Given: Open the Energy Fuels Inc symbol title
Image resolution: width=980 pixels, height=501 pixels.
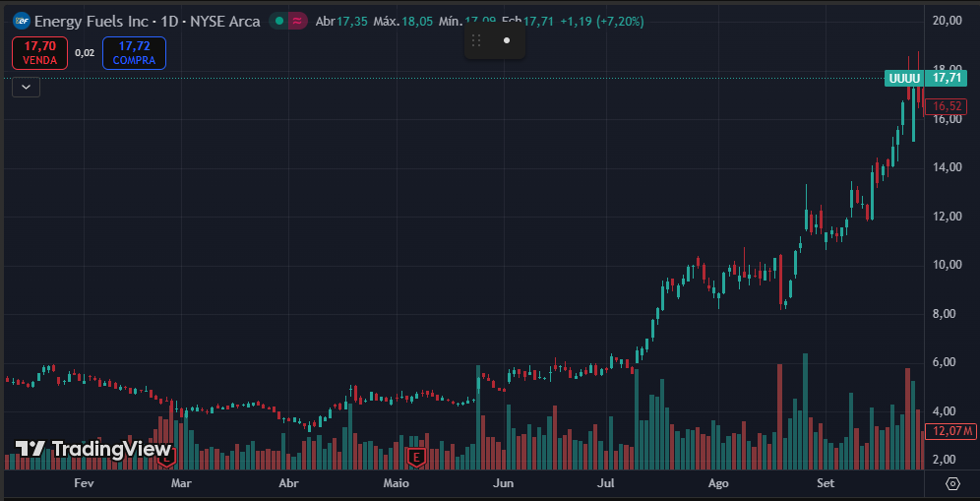Looking at the screenshot, I should (147, 22).
